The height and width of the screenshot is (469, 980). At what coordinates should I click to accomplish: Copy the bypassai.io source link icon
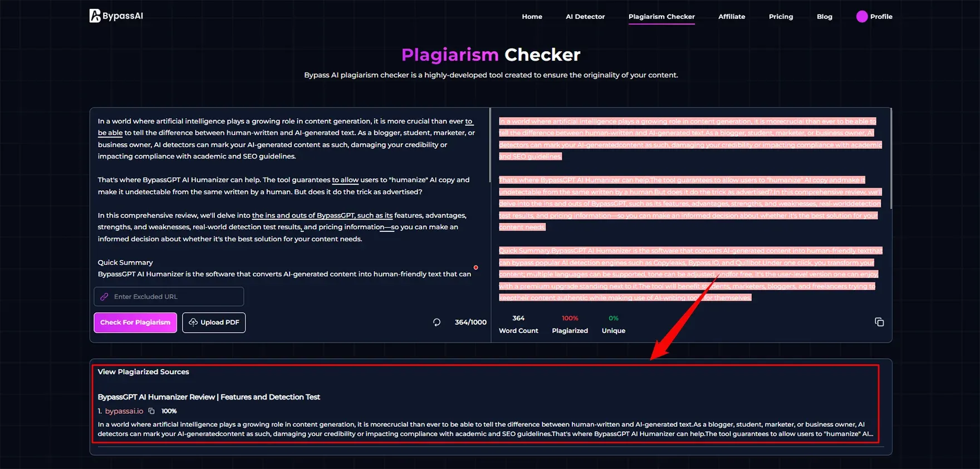tap(151, 411)
